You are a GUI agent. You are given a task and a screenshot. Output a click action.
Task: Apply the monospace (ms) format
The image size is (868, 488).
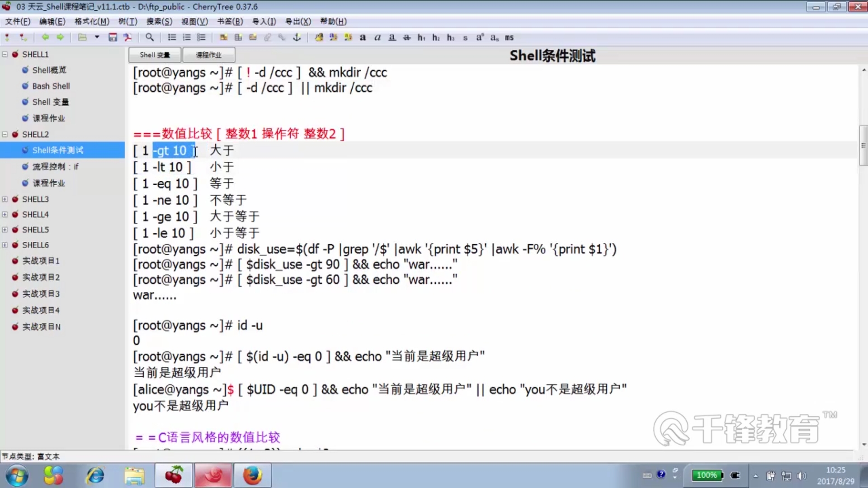pos(509,38)
